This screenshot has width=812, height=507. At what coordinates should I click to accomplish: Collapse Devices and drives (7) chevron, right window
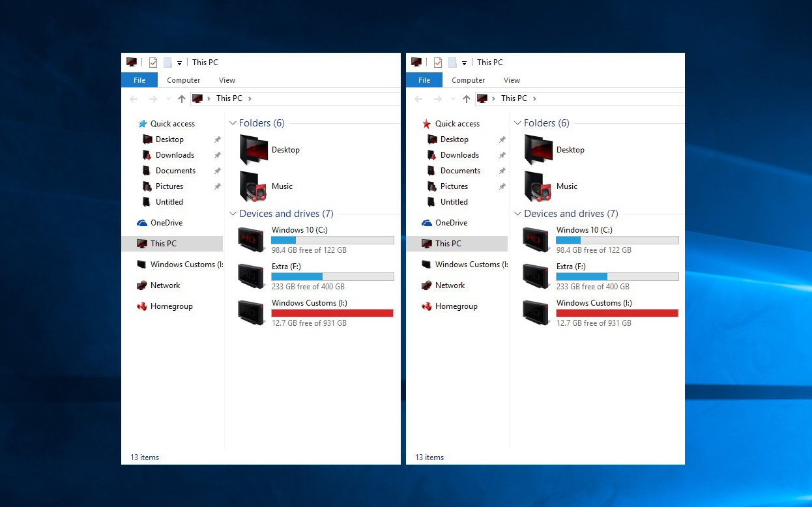(x=517, y=214)
